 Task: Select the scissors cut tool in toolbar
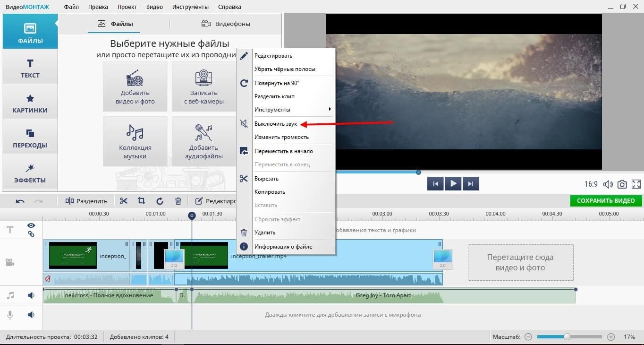[x=124, y=201]
